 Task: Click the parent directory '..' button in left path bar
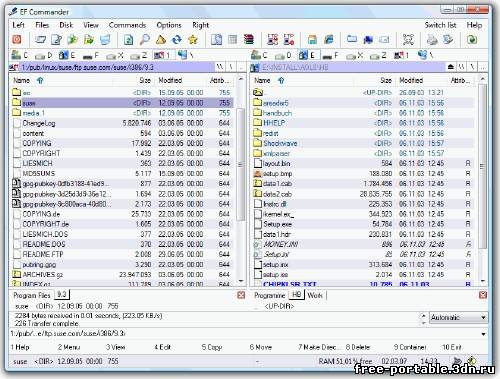(242, 67)
